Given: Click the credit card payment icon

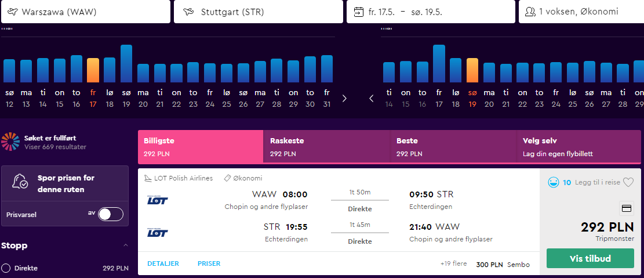Looking at the screenshot, I should tap(627, 209).
